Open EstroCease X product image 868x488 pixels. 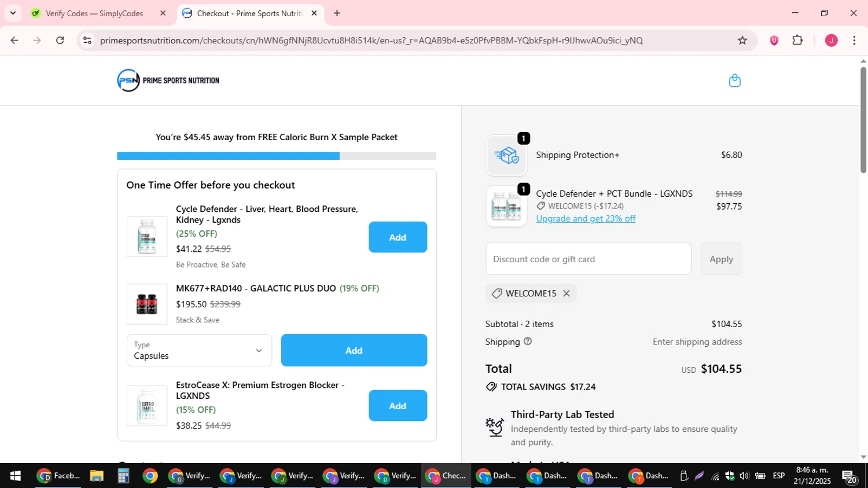[147, 406]
